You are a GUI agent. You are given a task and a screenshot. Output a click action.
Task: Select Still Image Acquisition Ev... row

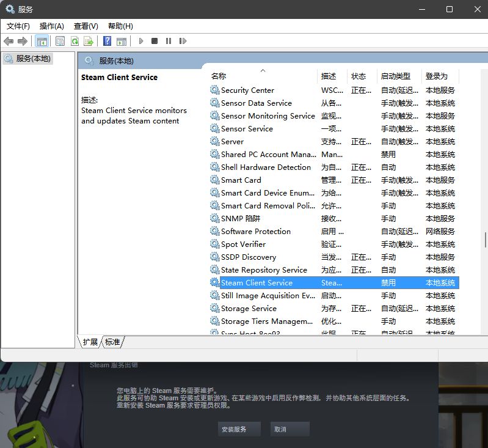pos(334,295)
